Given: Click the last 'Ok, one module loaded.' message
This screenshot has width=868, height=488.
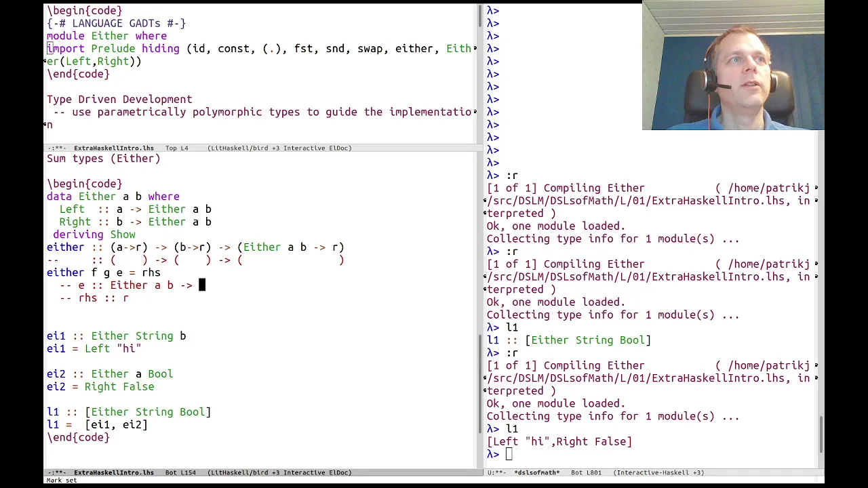Looking at the screenshot, I should [x=555, y=404].
